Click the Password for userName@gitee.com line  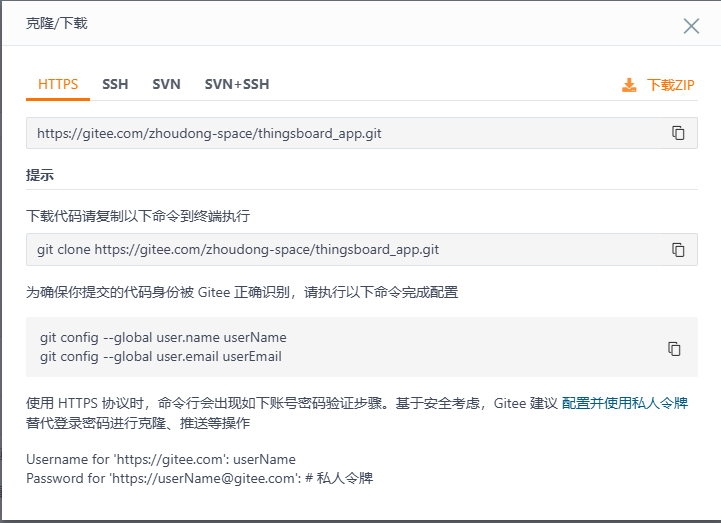tap(200, 478)
